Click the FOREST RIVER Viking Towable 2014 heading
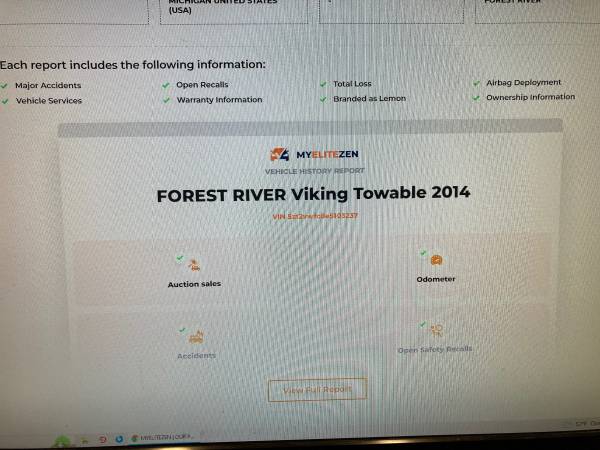Viewport: 600px width, 450px height. point(313,194)
